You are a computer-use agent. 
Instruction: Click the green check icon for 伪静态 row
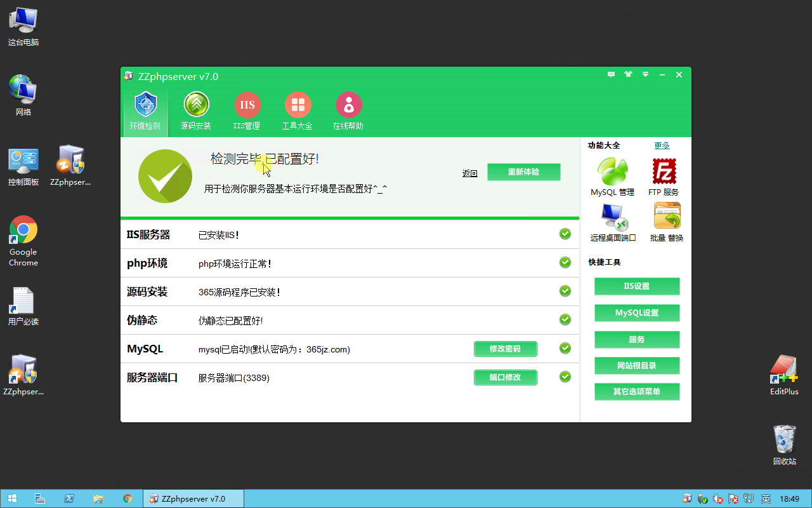click(x=565, y=319)
